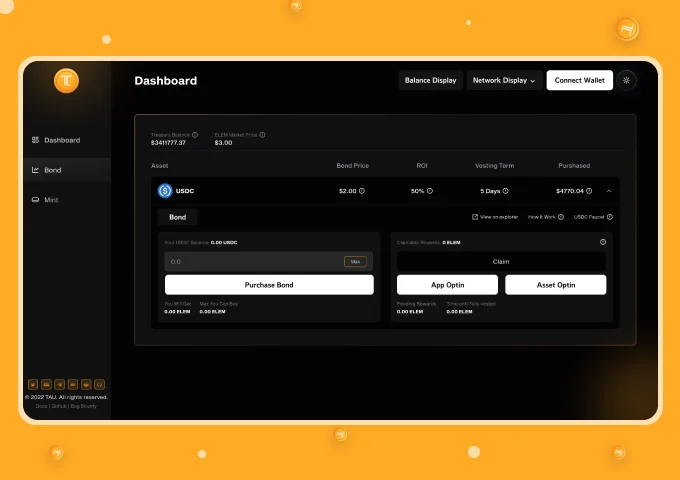This screenshot has width=680, height=480.
Task: Go to Mint in the sidebar
Action: [51, 200]
